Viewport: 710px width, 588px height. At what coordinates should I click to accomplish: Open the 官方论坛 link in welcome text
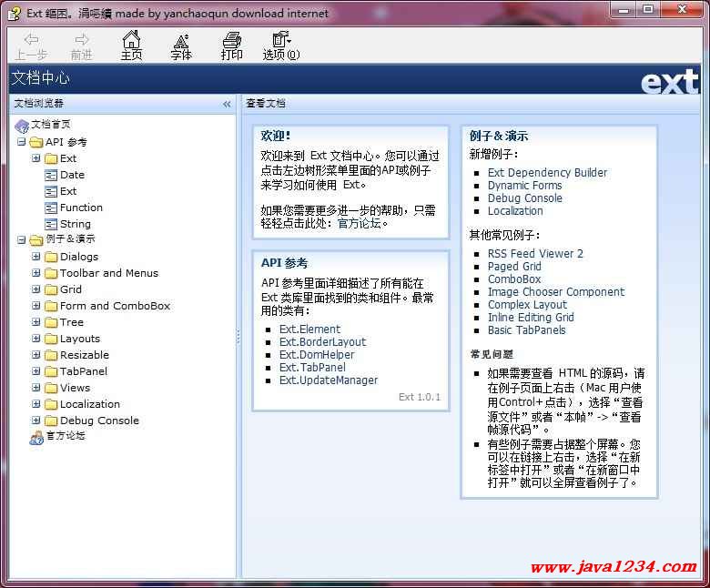pos(359,223)
